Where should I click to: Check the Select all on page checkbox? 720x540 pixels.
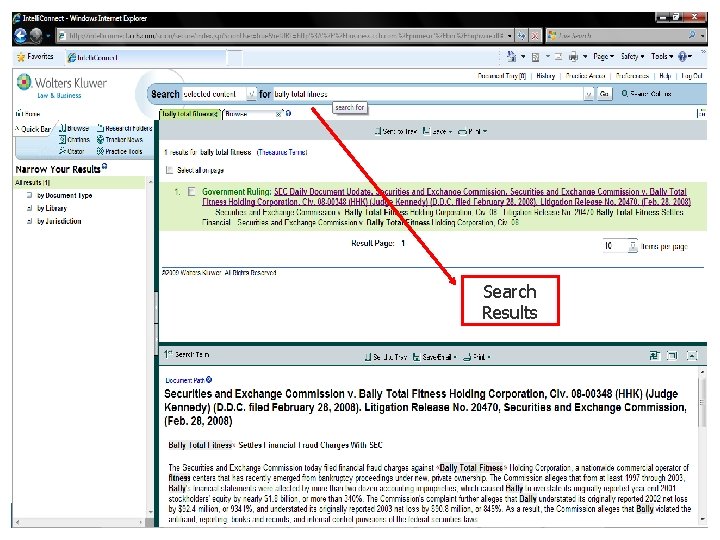tap(169, 170)
